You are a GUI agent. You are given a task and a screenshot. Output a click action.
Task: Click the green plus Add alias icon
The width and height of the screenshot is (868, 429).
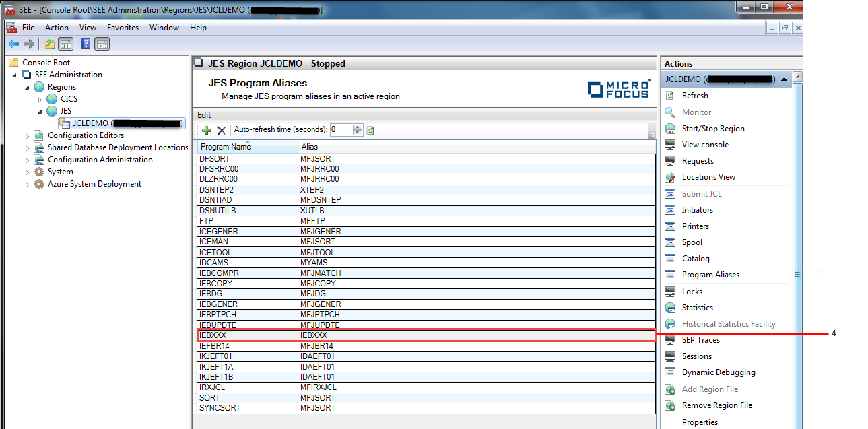point(206,130)
